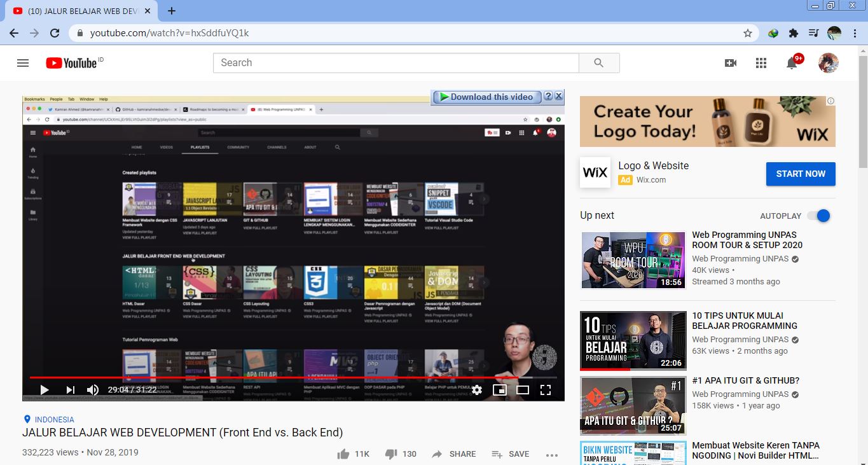Open the YouTube apps grid
Screen dimensions: 868x465
pos(761,63)
